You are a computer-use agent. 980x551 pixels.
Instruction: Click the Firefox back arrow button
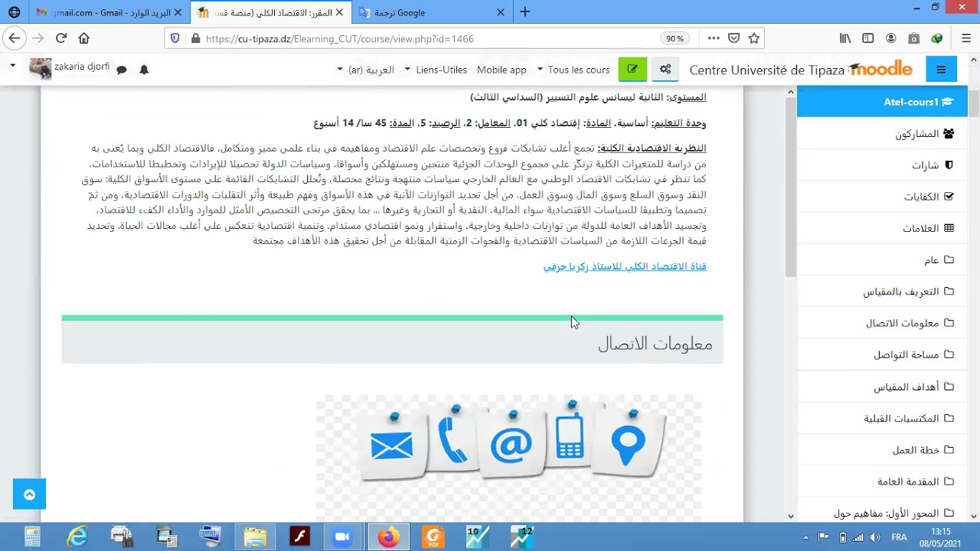[x=14, y=38]
